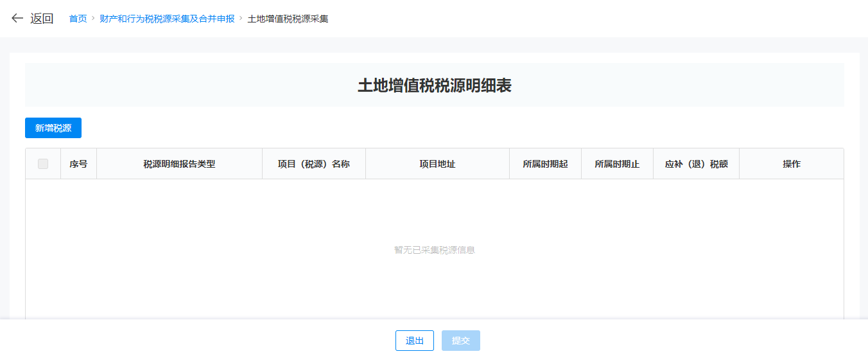Select the 所属时期起 column header
This screenshot has width=868, height=356.
(x=545, y=164)
